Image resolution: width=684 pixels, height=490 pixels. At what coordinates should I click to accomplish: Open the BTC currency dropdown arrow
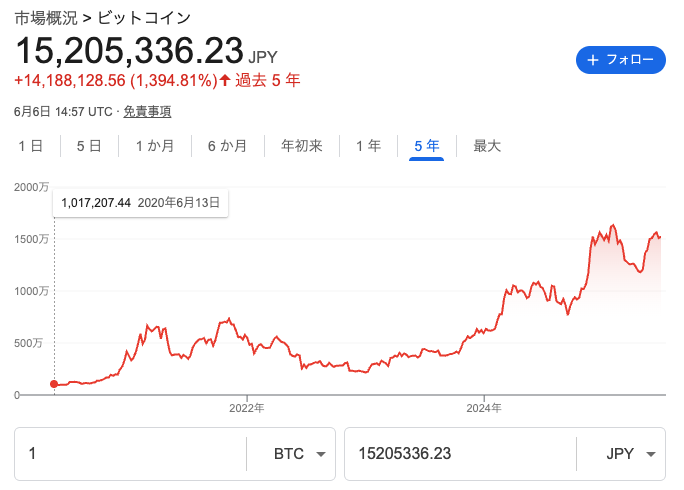tap(321, 454)
